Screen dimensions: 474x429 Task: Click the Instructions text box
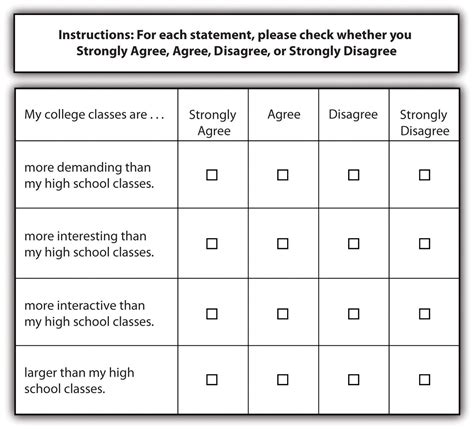tap(236, 43)
